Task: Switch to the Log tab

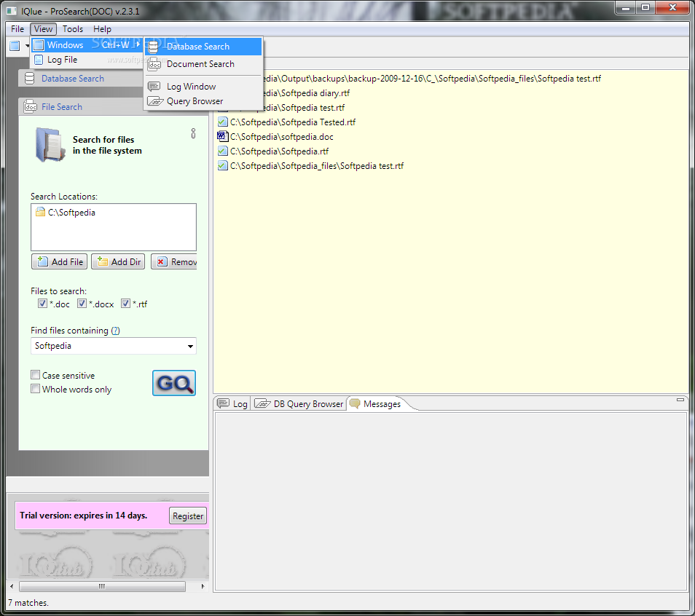Action: [x=232, y=403]
